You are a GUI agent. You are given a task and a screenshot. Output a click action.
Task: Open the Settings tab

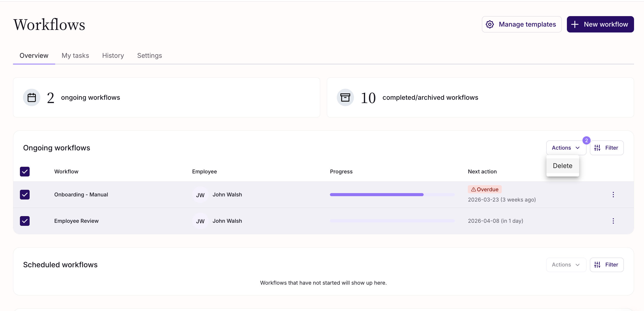149,55
